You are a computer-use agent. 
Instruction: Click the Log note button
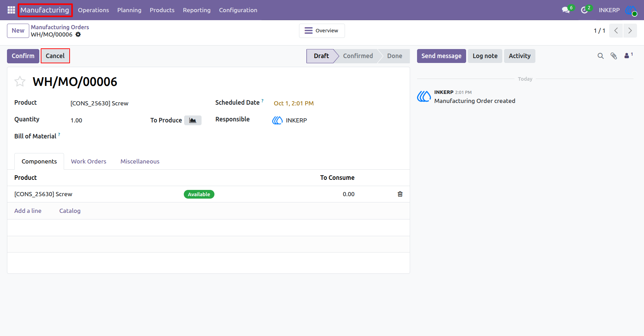tap(485, 56)
